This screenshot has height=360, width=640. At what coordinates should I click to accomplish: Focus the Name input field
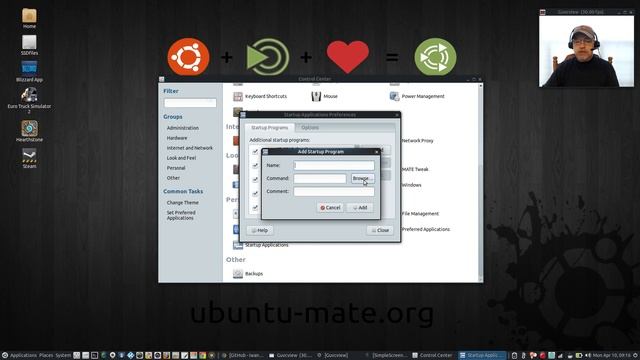pos(334,165)
